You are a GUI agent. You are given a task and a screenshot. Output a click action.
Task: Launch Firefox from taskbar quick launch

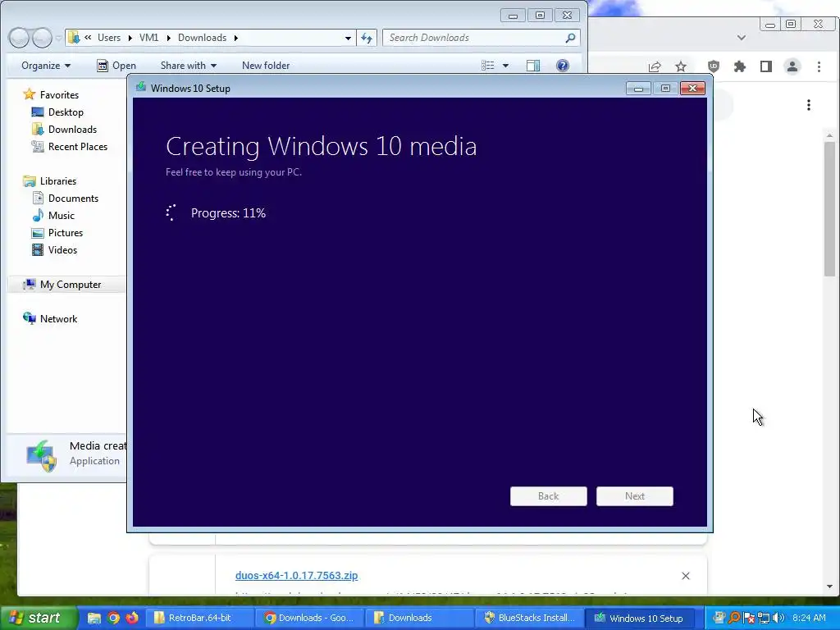132,618
